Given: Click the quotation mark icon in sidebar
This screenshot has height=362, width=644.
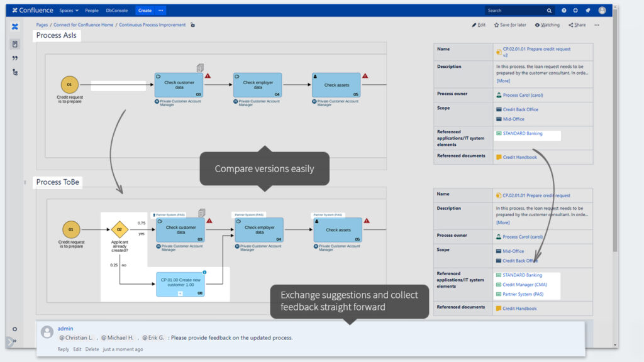Looking at the screenshot, I should [14, 58].
